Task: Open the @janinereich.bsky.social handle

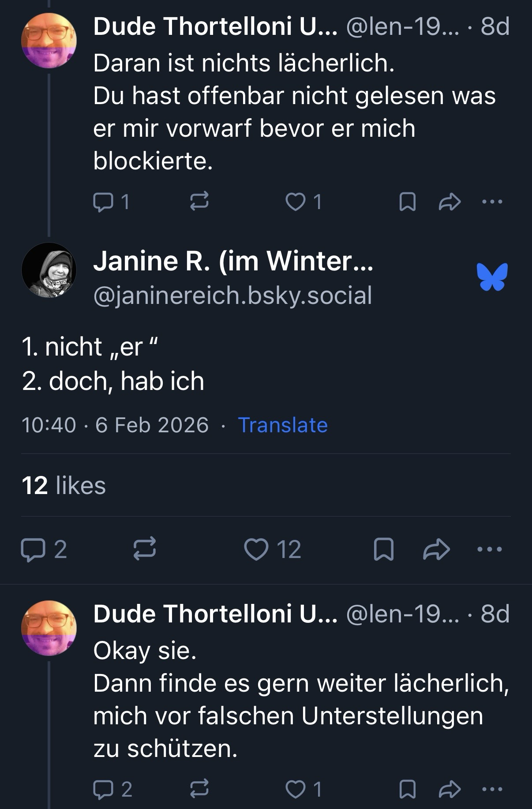Action: pyautogui.click(x=232, y=296)
